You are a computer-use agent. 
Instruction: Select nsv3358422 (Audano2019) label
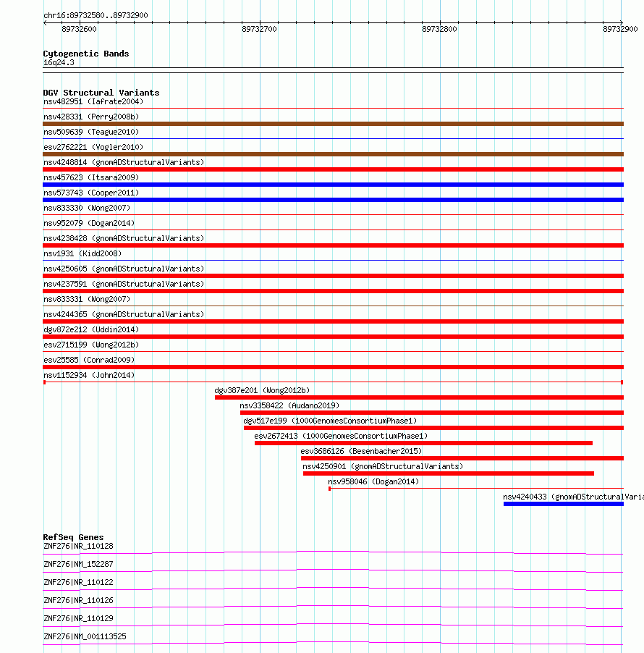pyautogui.click(x=289, y=405)
